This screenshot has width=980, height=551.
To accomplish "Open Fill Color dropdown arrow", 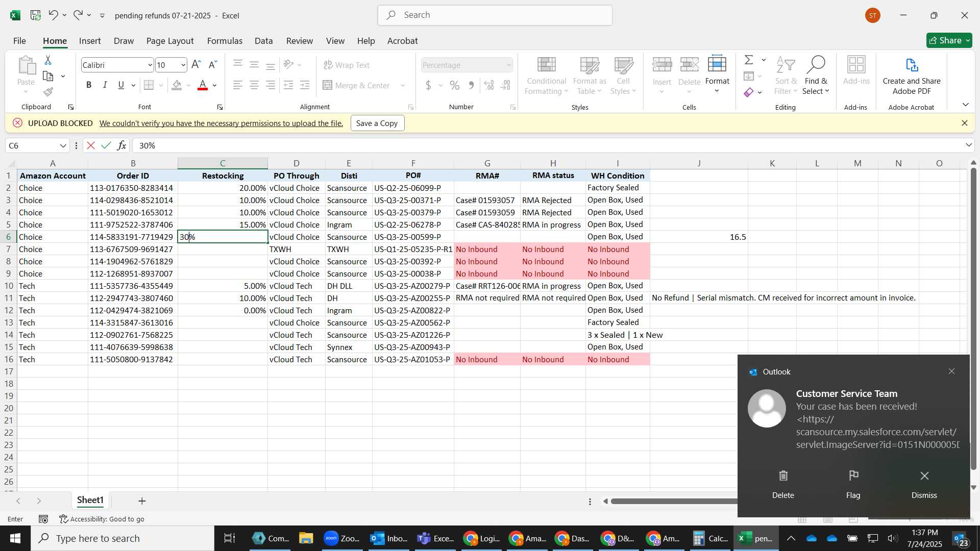I will (188, 86).
